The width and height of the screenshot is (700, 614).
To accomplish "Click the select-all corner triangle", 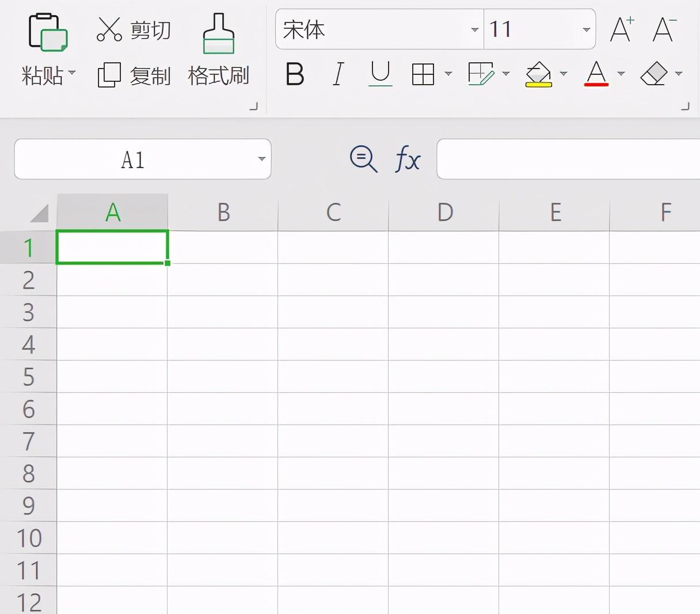I will pos(39,213).
